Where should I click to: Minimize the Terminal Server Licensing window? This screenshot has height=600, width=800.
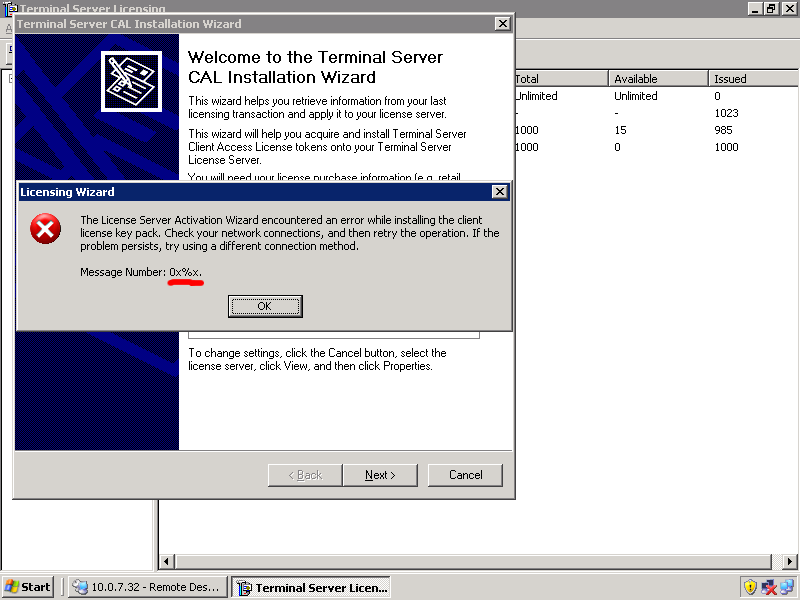click(x=755, y=8)
